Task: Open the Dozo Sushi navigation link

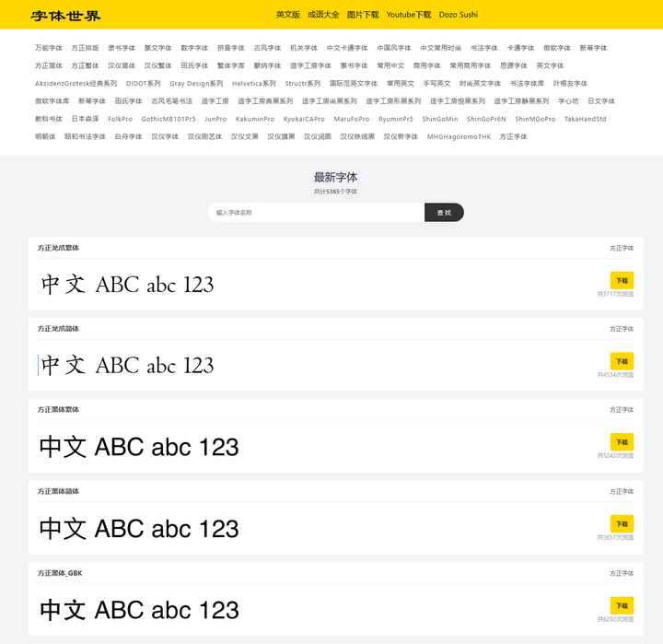Action: [459, 15]
